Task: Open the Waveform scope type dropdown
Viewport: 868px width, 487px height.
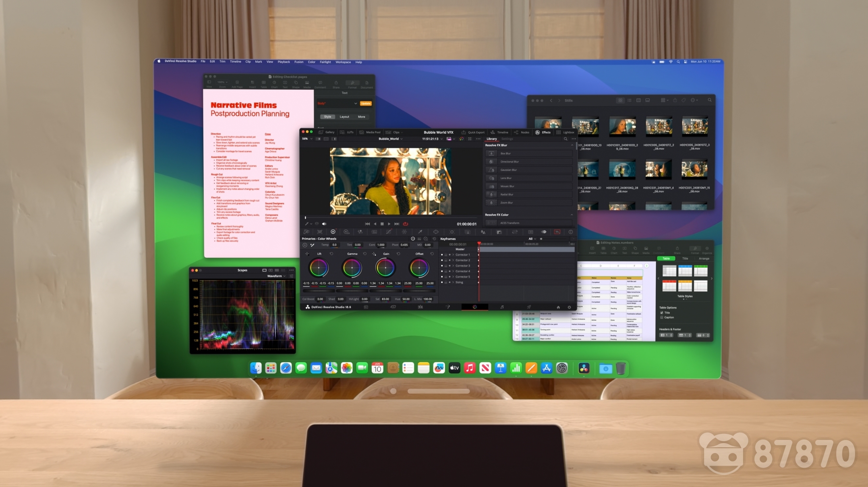Action: pyautogui.click(x=276, y=276)
